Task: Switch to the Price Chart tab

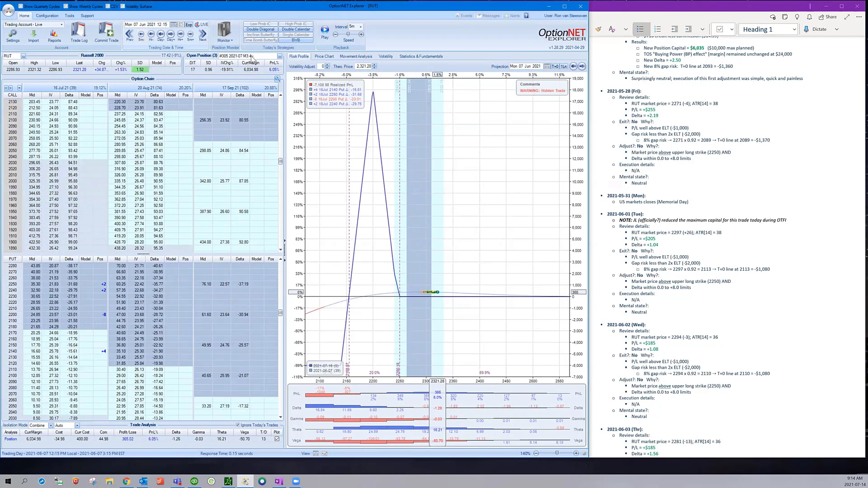Action: coord(324,56)
